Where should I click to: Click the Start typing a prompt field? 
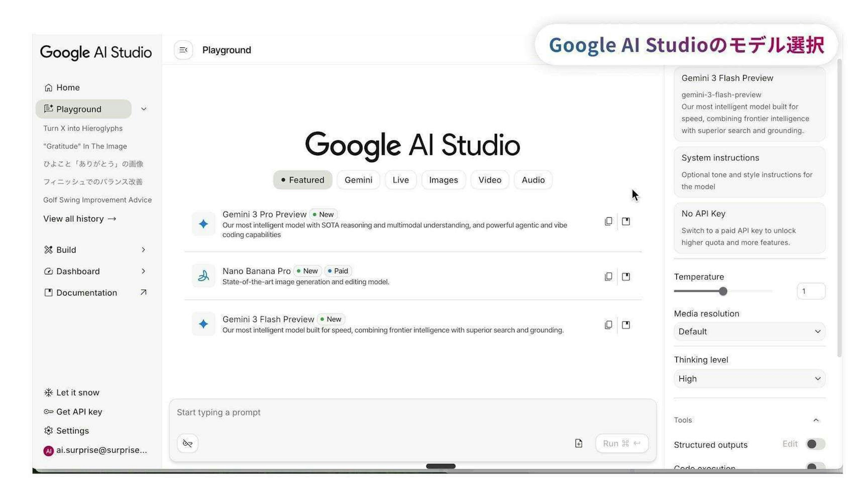click(371, 412)
